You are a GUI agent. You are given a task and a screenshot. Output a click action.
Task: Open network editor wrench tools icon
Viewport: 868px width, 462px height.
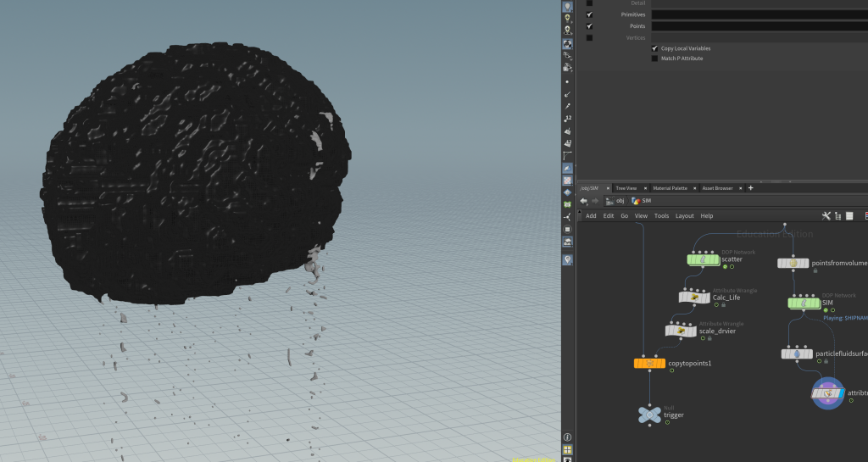pos(827,216)
